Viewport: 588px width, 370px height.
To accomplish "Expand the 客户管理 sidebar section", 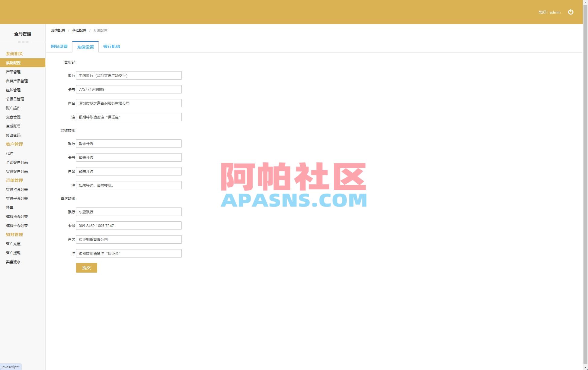I will click(x=14, y=144).
